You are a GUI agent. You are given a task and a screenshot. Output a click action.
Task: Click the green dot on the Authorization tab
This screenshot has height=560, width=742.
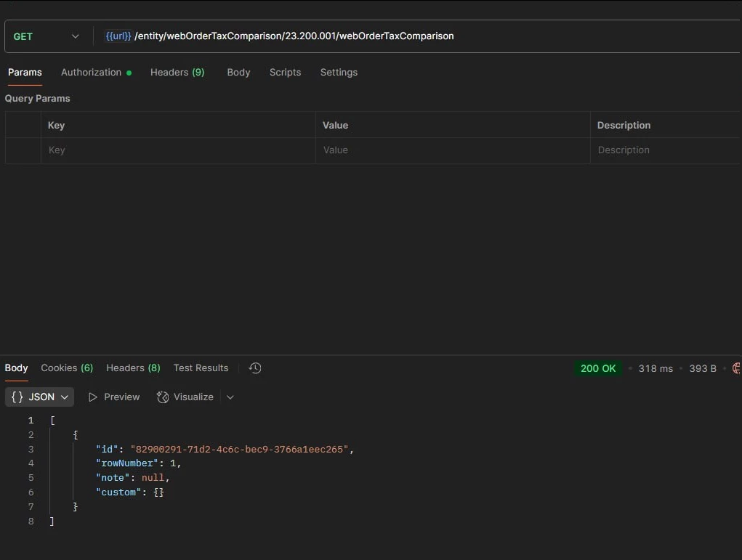coord(129,72)
